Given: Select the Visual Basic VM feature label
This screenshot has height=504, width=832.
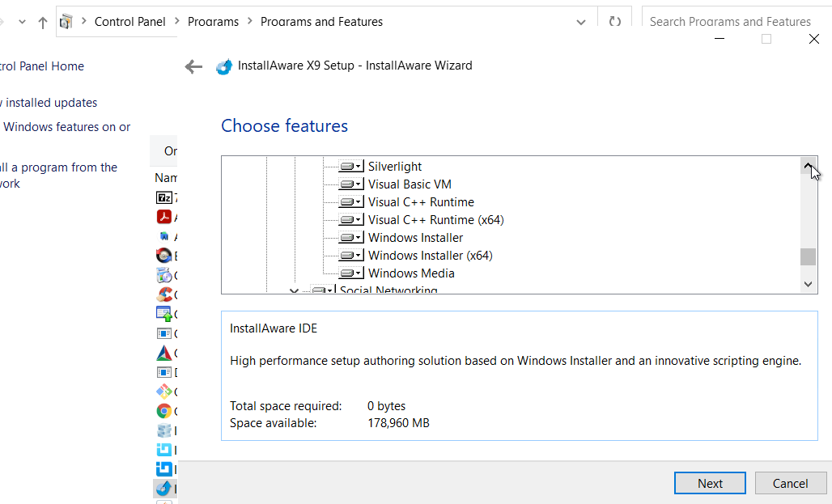Looking at the screenshot, I should click(410, 184).
